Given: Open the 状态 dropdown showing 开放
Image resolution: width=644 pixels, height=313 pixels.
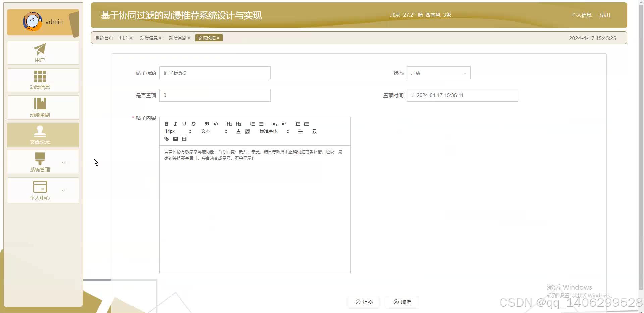Looking at the screenshot, I should (438, 73).
